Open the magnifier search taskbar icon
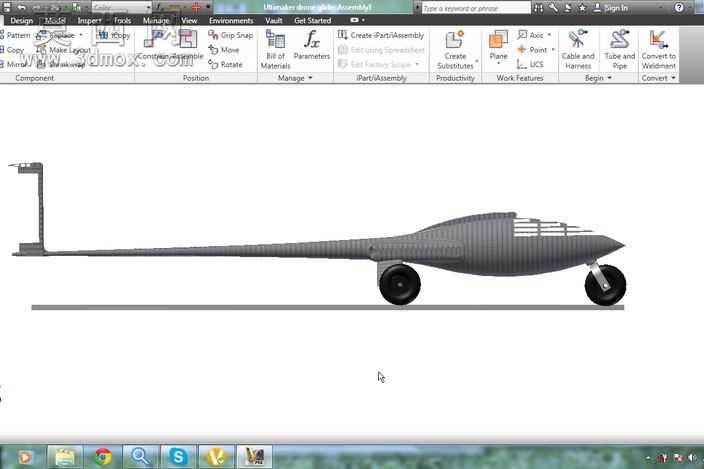 tap(141, 457)
